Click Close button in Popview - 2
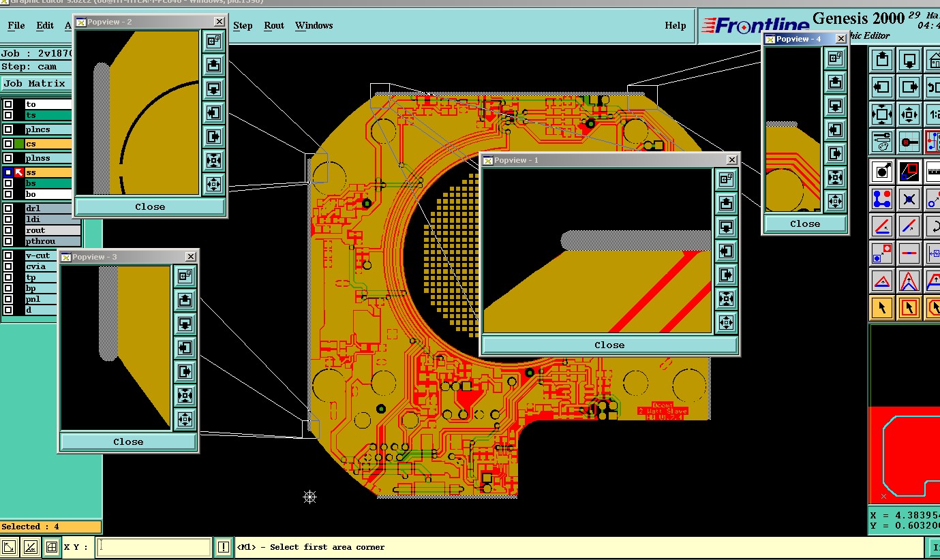The image size is (940, 560). [x=150, y=206]
